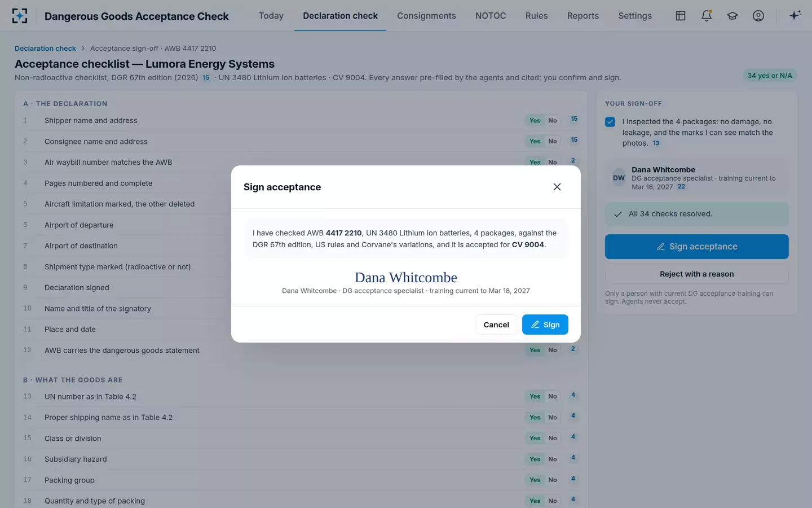Viewport: 812px width, 508px height.
Task: Open citation 4 on Proper shipping name row
Action: [x=573, y=416]
